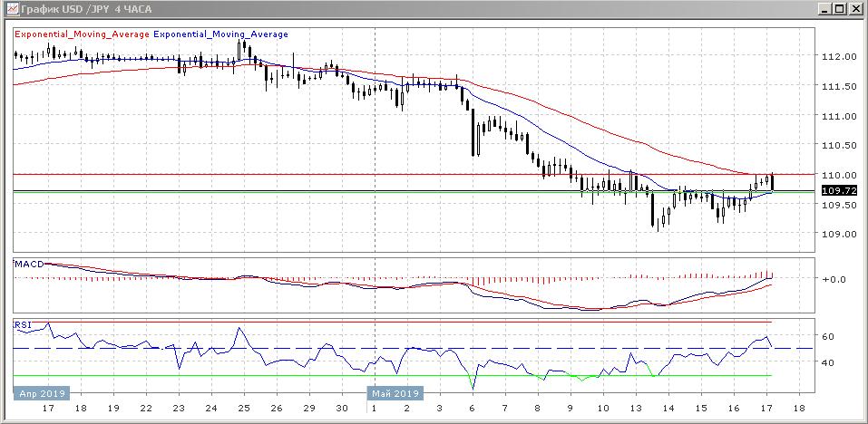This screenshot has width=868, height=424.
Task: Click the date 6 on time axis
Action: [473, 409]
